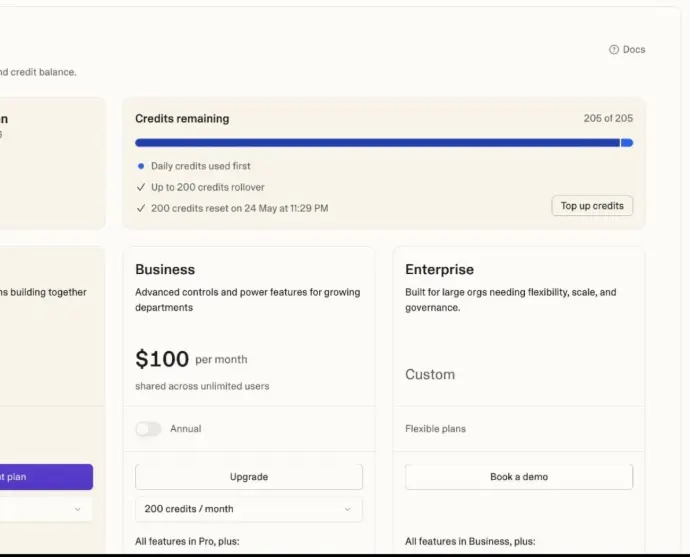Viewport: 690px width, 557px height.
Task: Click the checkmark beside 200 credits rollover
Action: pos(141,187)
